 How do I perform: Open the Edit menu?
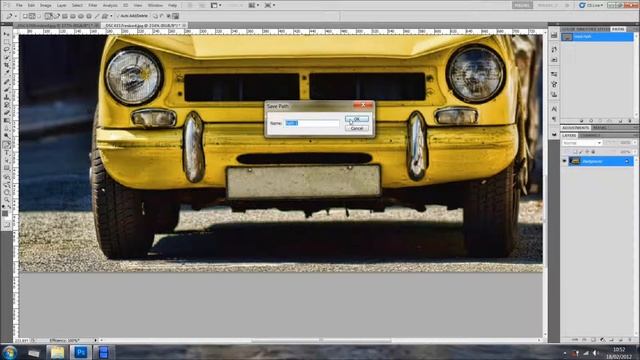click(31, 5)
